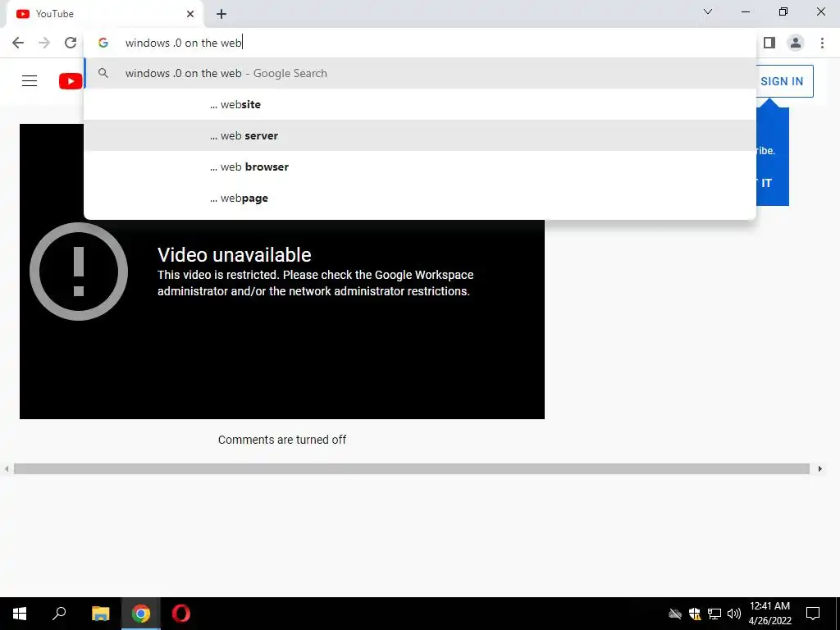The height and width of the screenshot is (630, 840).
Task: Click the SIGN IN button
Action: point(785,81)
